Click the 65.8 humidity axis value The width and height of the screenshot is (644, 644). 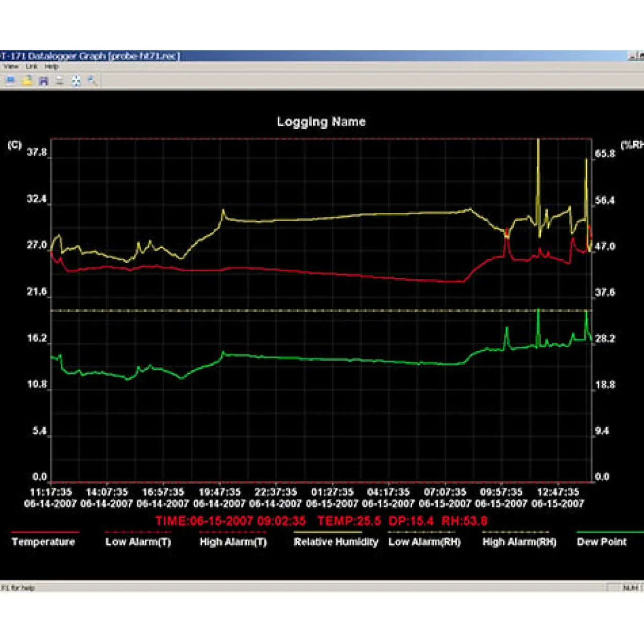(x=605, y=154)
